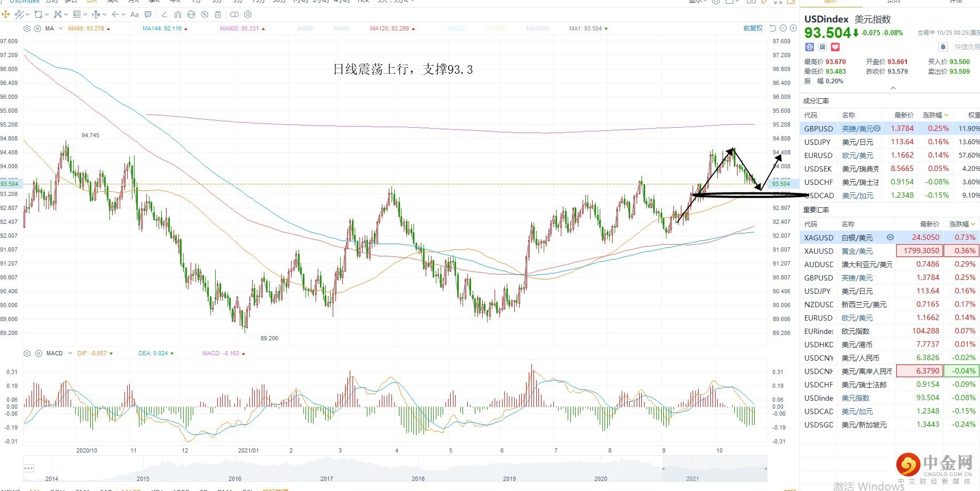The width and height of the screenshot is (980, 491).
Task: Open 英镑/美元 link in GBPUSD component row
Action: click(858, 129)
